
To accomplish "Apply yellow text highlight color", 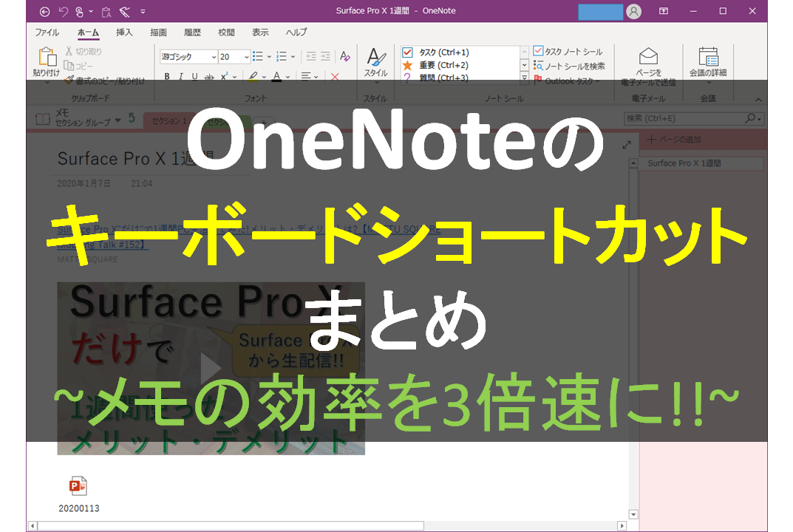I will coord(253,77).
